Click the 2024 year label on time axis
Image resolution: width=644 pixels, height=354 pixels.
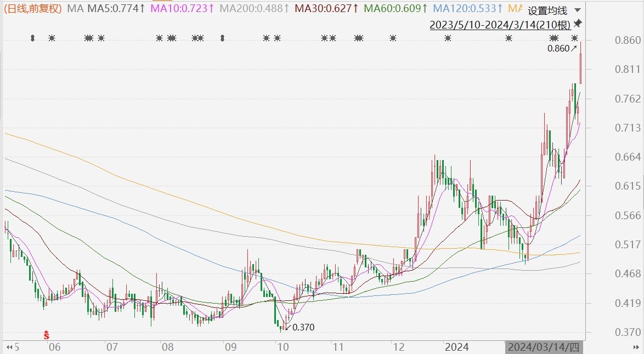(457, 347)
